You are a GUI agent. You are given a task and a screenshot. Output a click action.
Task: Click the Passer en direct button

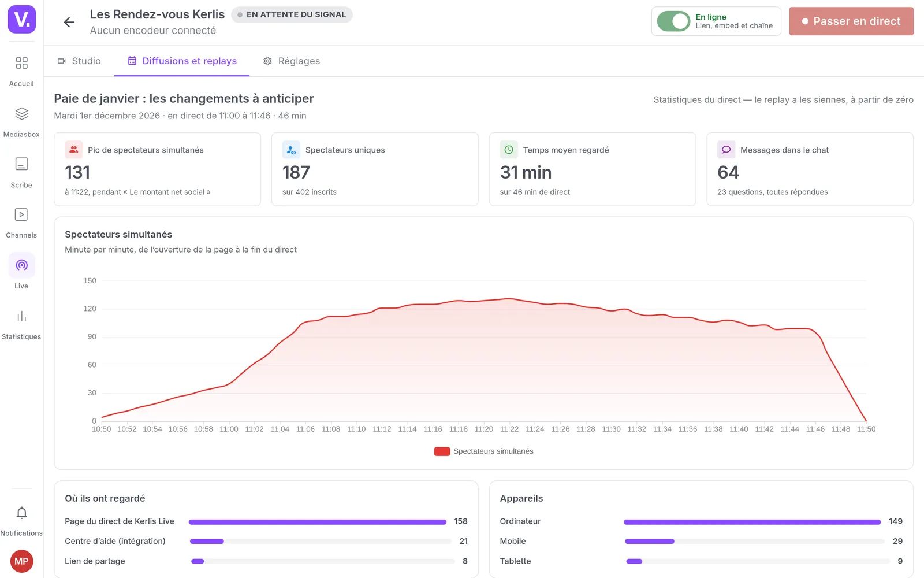851,21
